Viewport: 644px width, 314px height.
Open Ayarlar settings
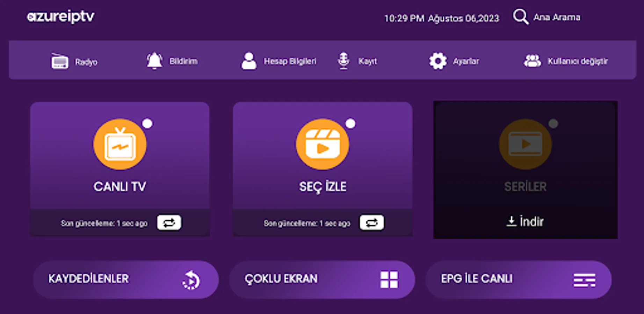point(455,61)
